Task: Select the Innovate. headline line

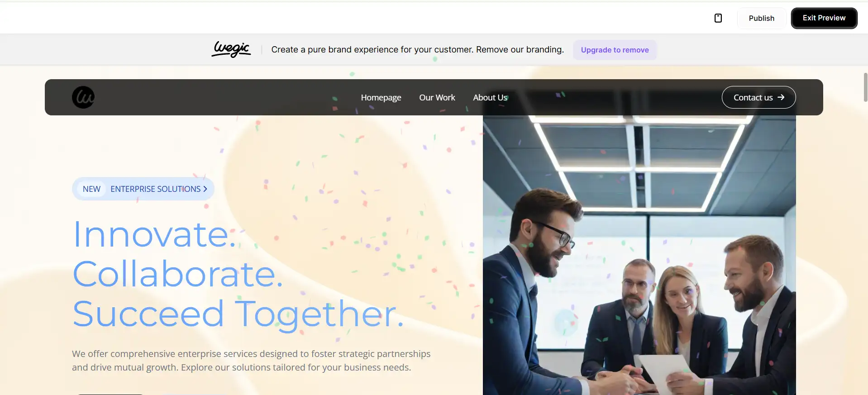Action: pos(155,234)
